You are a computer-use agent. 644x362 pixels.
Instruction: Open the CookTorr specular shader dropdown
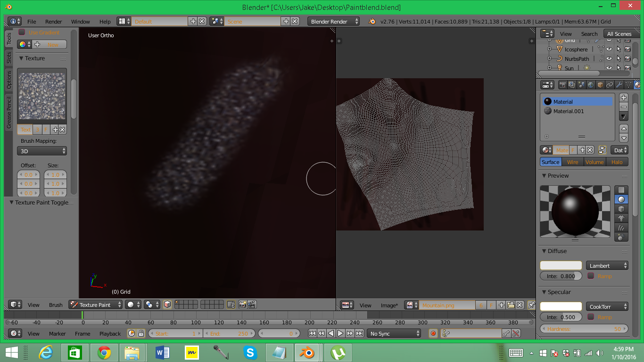607,307
